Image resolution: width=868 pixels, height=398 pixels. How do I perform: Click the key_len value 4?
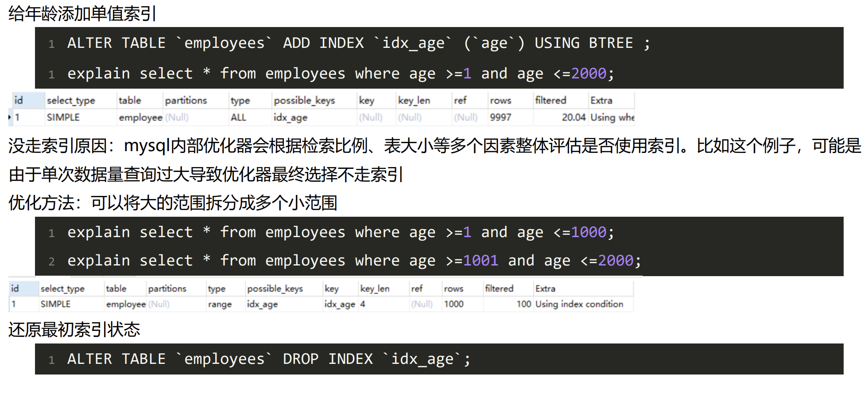(363, 304)
